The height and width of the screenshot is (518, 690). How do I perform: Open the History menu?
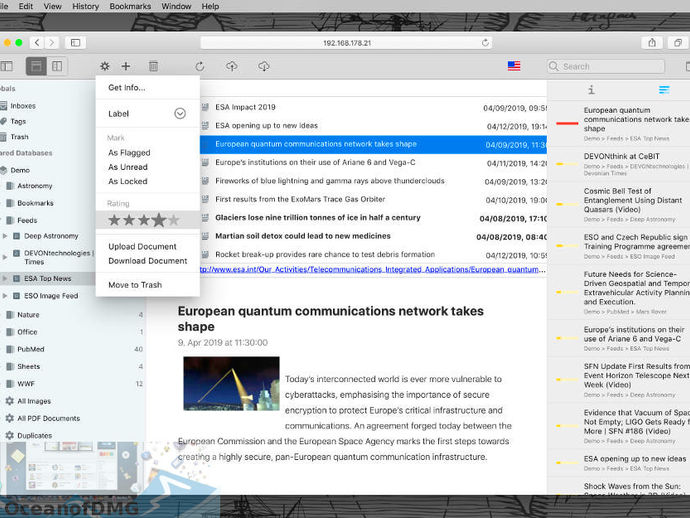click(85, 6)
